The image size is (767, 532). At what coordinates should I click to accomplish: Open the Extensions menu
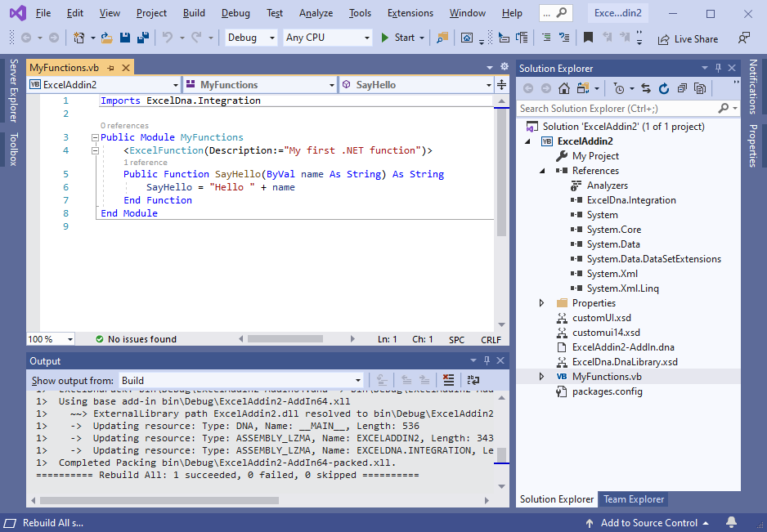click(x=410, y=13)
